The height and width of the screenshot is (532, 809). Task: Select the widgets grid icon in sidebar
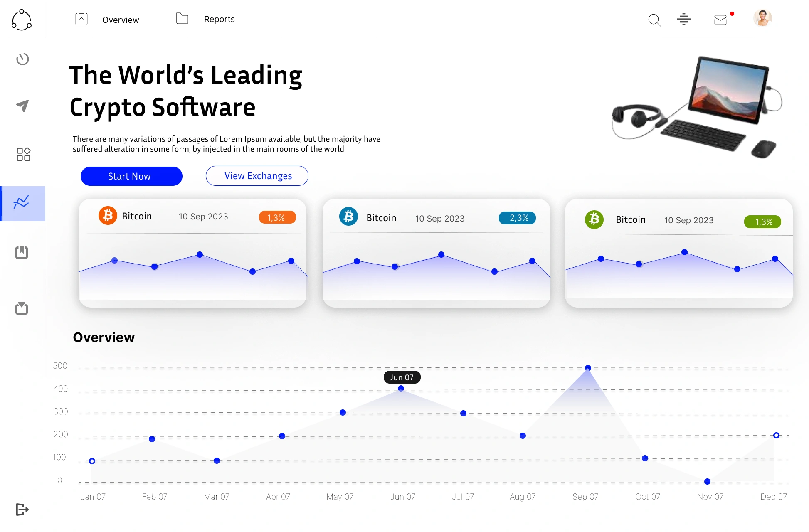23,154
